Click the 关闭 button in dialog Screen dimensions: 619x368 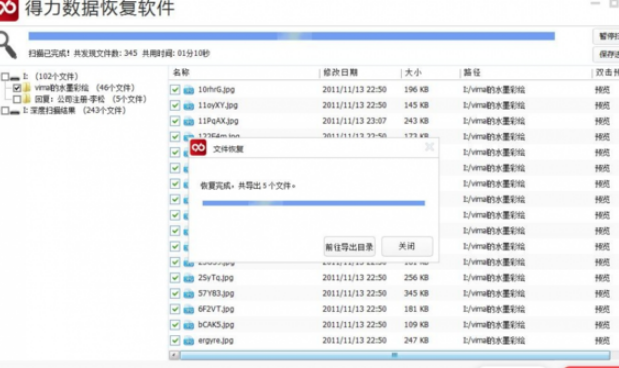[407, 246]
